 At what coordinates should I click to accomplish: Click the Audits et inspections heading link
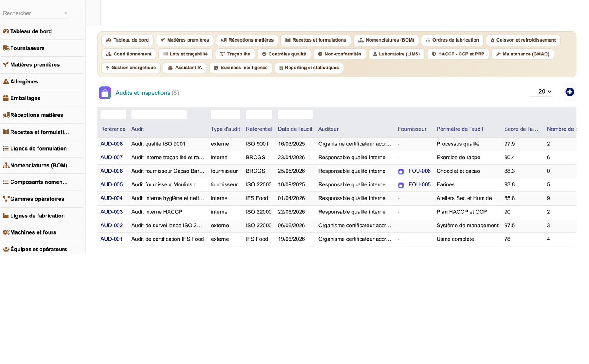pos(143,93)
